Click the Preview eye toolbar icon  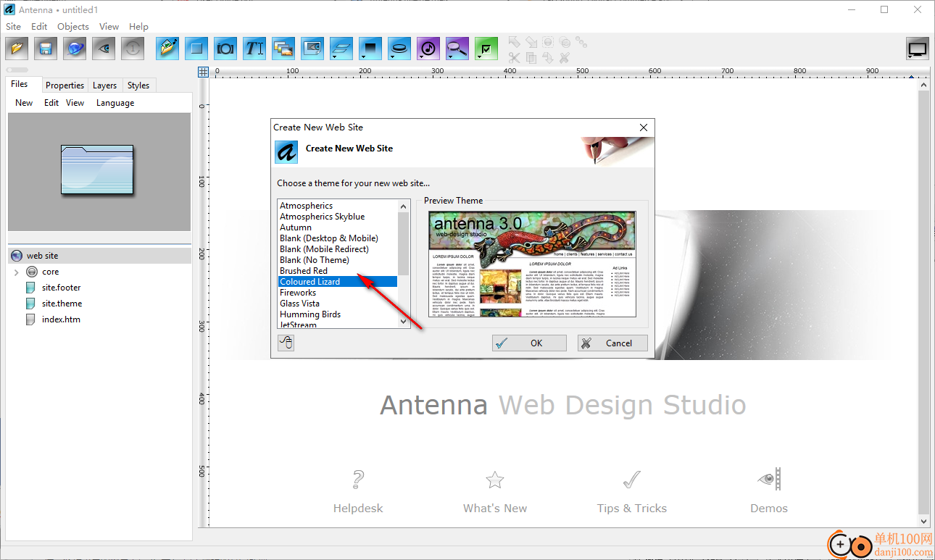click(104, 49)
